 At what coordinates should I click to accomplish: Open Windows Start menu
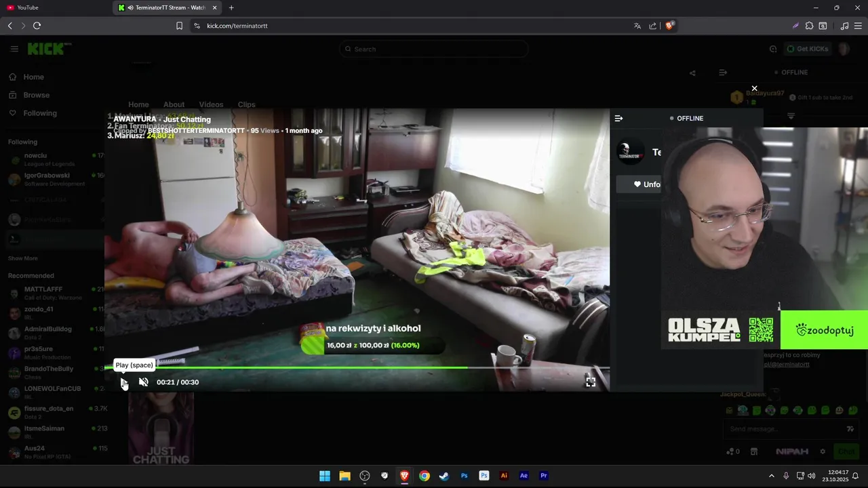click(x=325, y=476)
